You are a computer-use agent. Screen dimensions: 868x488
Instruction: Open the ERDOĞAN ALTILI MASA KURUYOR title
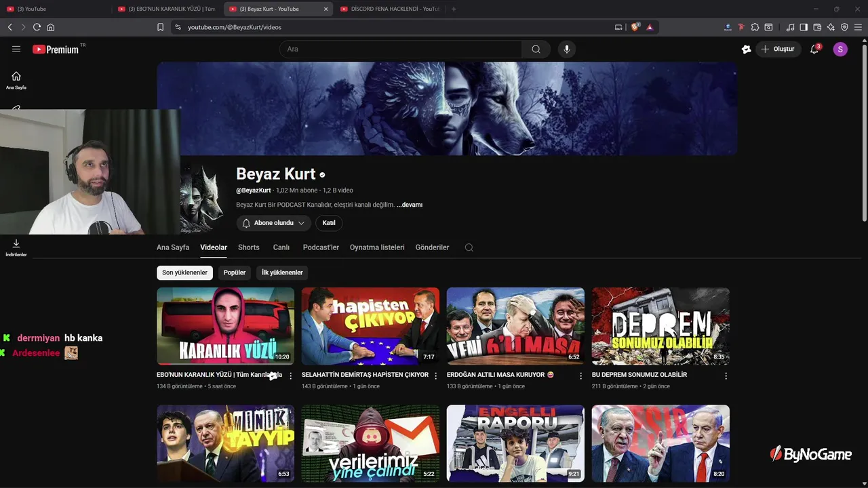point(500,375)
